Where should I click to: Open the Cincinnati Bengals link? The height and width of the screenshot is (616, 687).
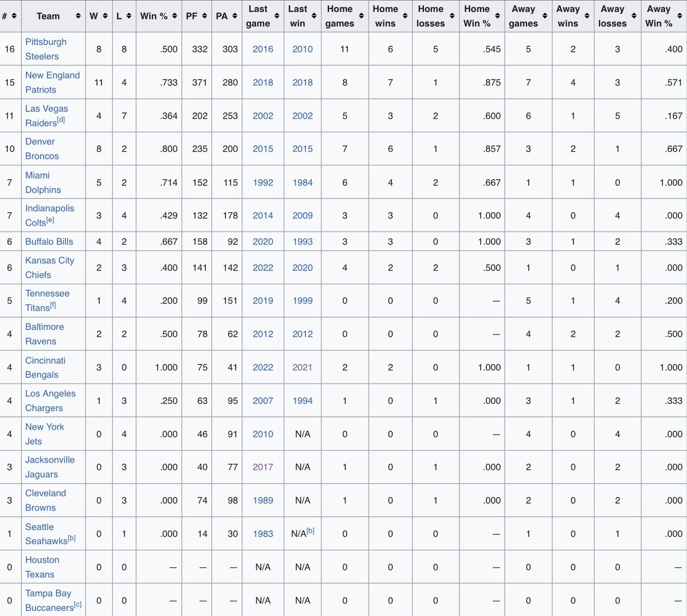point(45,367)
